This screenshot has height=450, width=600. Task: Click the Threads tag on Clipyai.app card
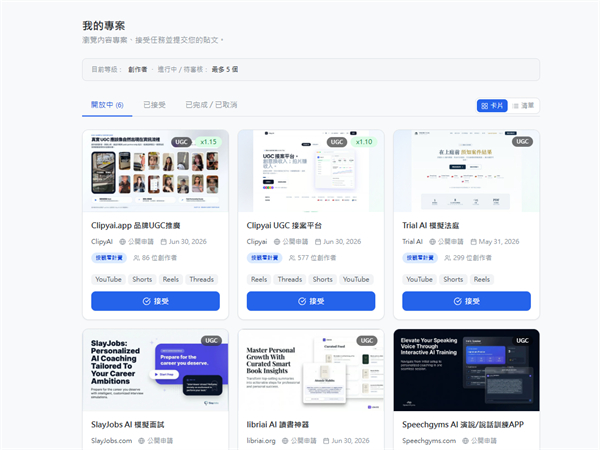202,279
